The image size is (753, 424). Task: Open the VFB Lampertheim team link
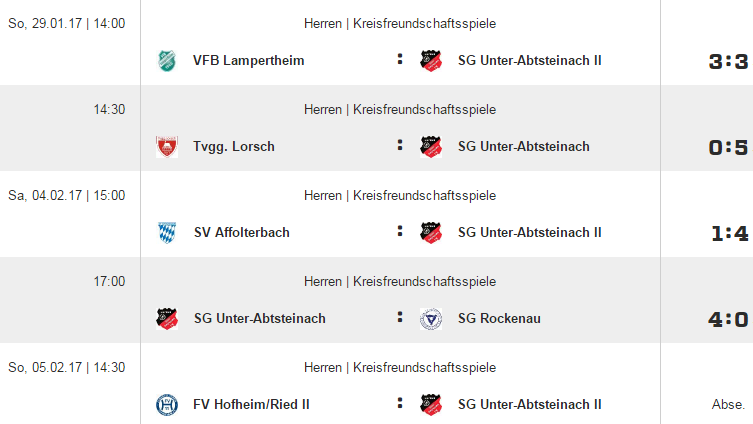pyautogui.click(x=248, y=61)
